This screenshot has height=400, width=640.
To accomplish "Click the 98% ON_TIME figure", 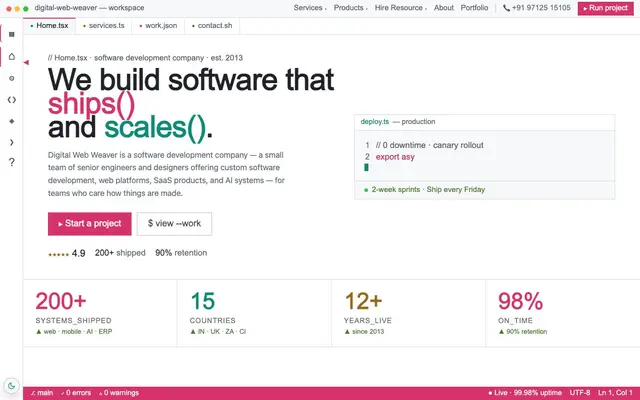I will point(520,301).
